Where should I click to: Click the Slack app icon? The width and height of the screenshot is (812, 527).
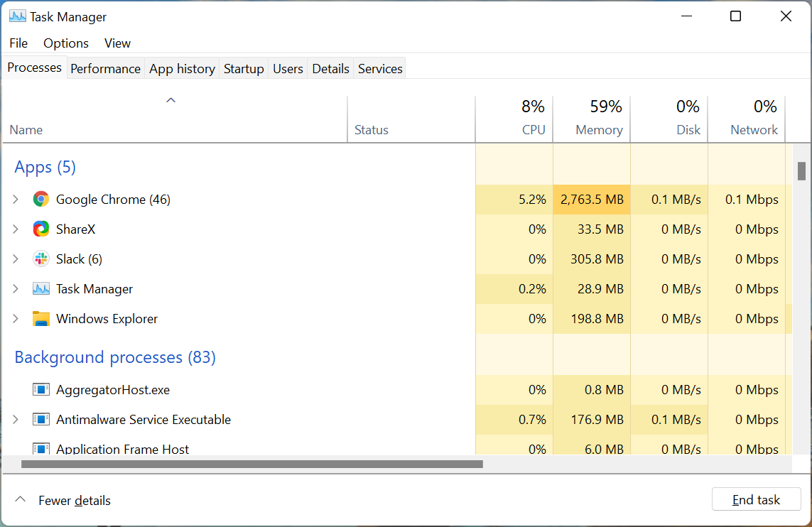(40, 259)
